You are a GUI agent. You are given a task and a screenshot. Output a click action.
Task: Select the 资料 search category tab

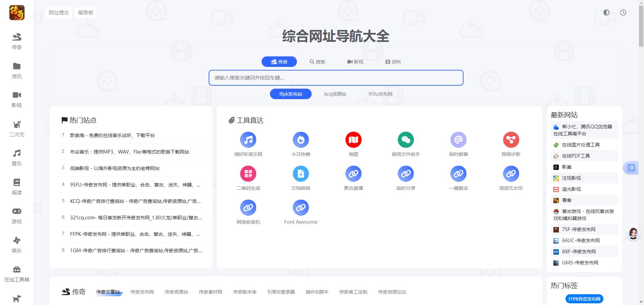coord(393,62)
